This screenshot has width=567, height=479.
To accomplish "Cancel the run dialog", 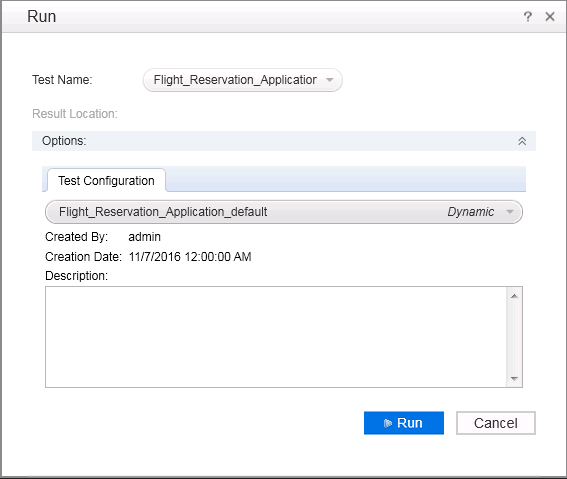I will [x=496, y=423].
